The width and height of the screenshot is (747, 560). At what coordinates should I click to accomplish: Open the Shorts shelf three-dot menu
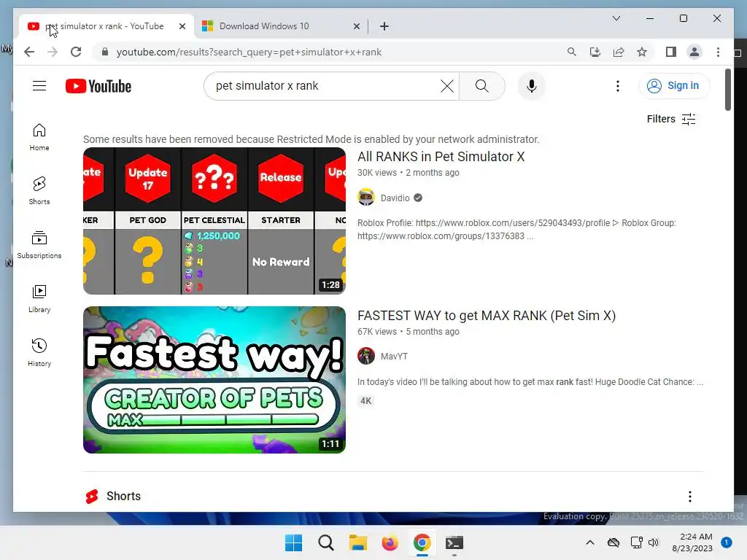689,496
